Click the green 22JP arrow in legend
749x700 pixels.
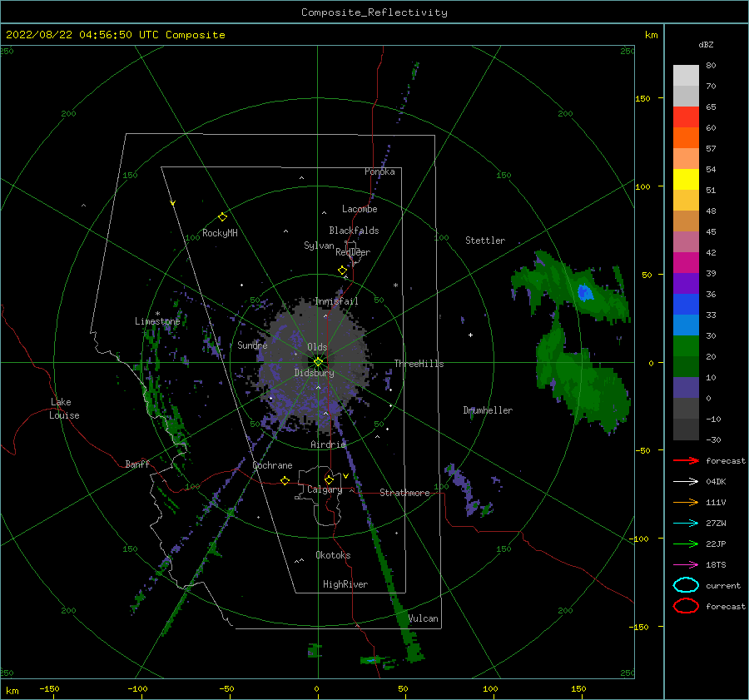coord(686,544)
